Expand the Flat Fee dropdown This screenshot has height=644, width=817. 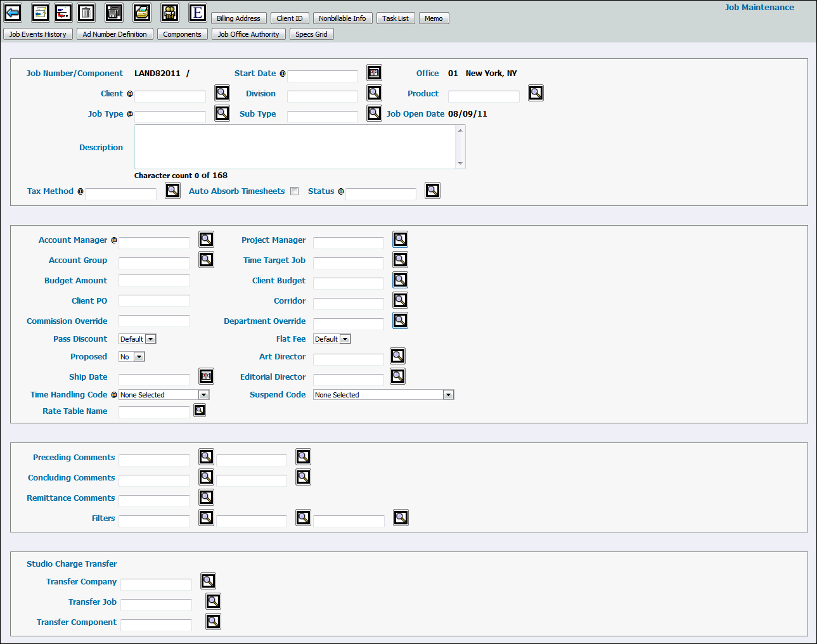click(345, 339)
